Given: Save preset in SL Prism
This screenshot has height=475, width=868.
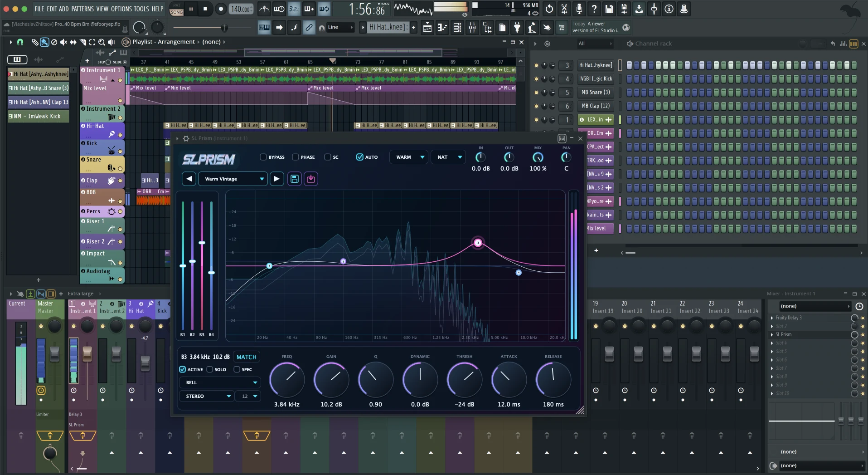Looking at the screenshot, I should click(294, 179).
